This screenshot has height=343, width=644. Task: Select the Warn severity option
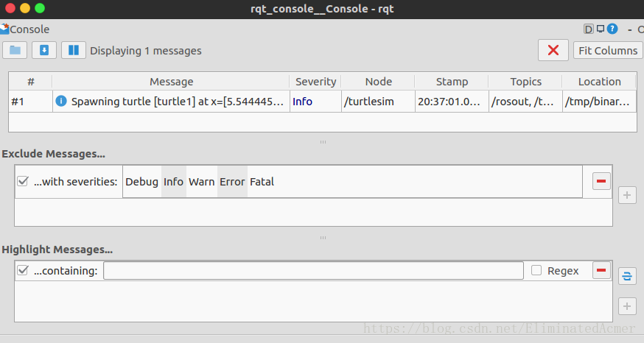tap(202, 181)
